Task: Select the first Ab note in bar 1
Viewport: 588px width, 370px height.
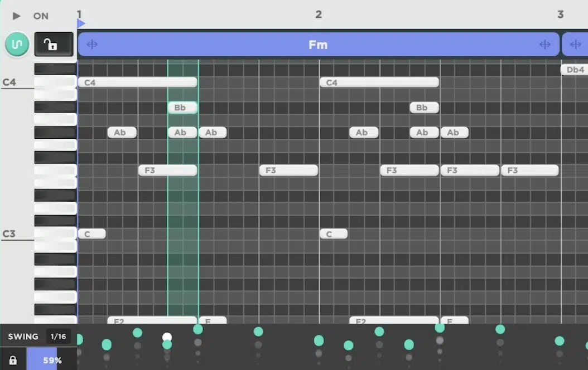Action: coord(122,133)
